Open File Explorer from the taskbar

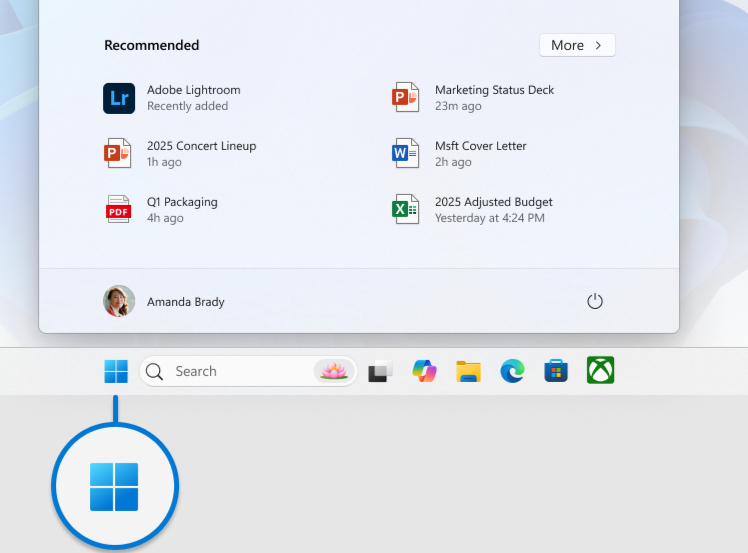click(x=468, y=371)
